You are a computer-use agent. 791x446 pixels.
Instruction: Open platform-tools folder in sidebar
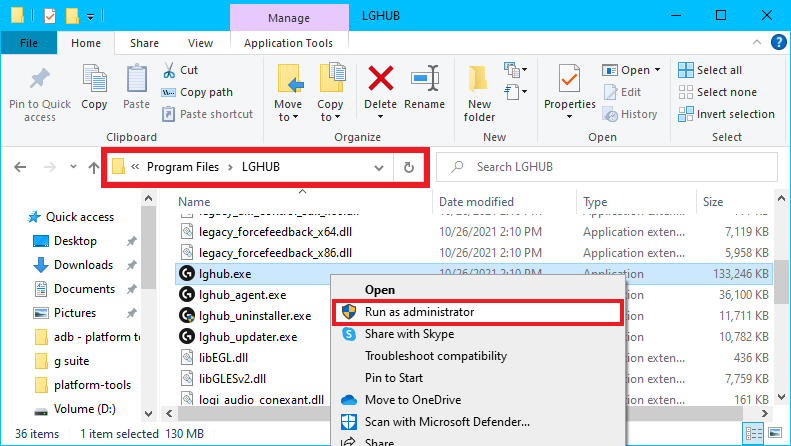[x=83, y=385]
